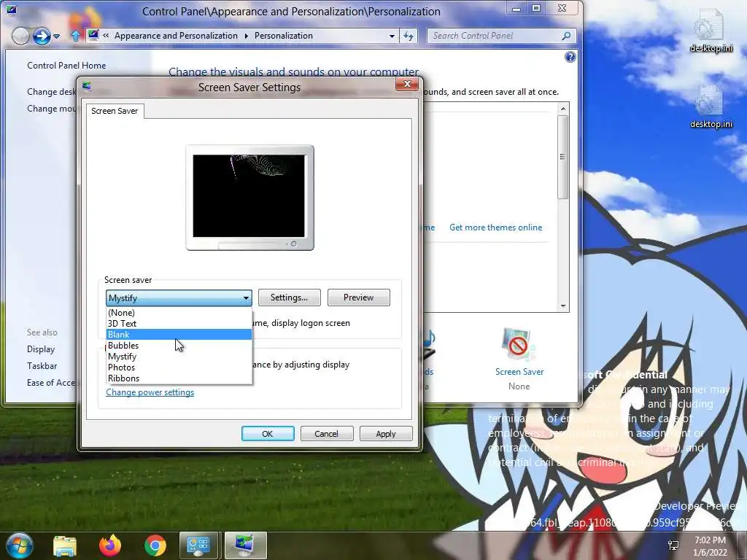This screenshot has width=747, height=560.
Task: Select the upper desktop.ini desktop icon
Action: (x=711, y=31)
